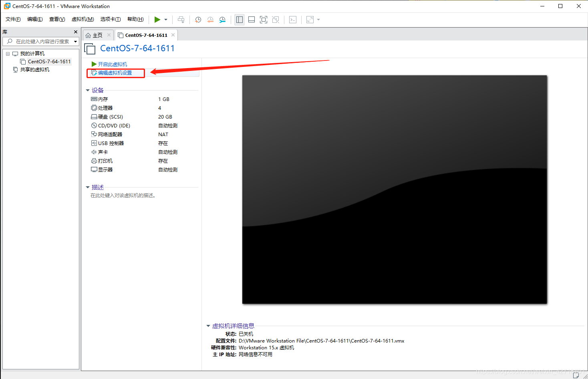This screenshot has height=379, width=588.
Task: Select CentOS-7-64-1611 in the library tree
Action: [49, 62]
